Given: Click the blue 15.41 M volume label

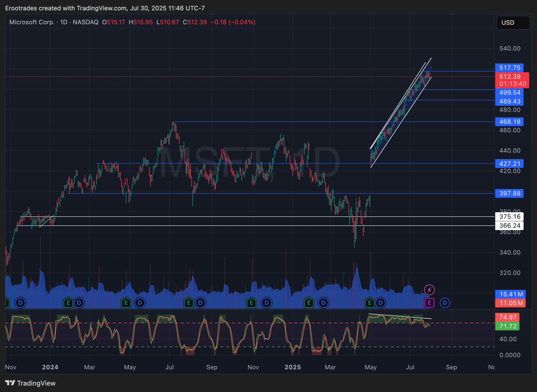Looking at the screenshot, I should [510, 294].
